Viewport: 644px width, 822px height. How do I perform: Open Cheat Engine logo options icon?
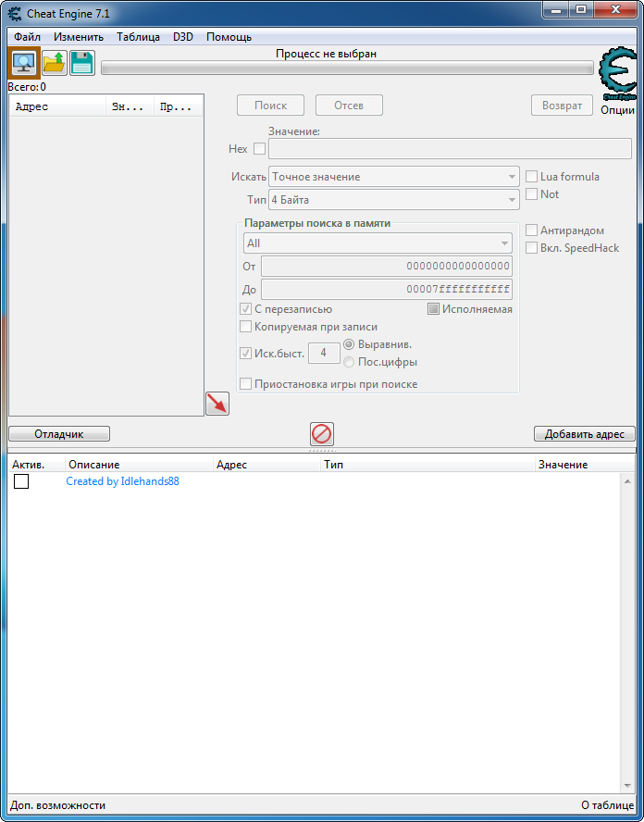(618, 74)
